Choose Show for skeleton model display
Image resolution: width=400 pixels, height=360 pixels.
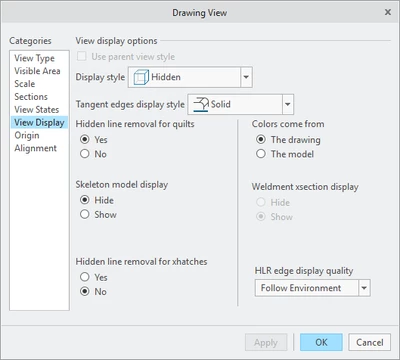[x=85, y=214]
